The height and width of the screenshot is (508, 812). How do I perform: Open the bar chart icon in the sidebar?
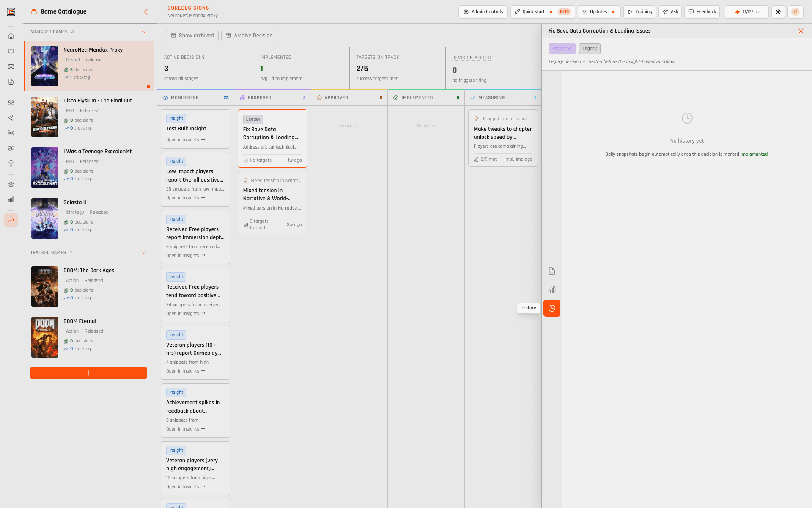(11, 199)
